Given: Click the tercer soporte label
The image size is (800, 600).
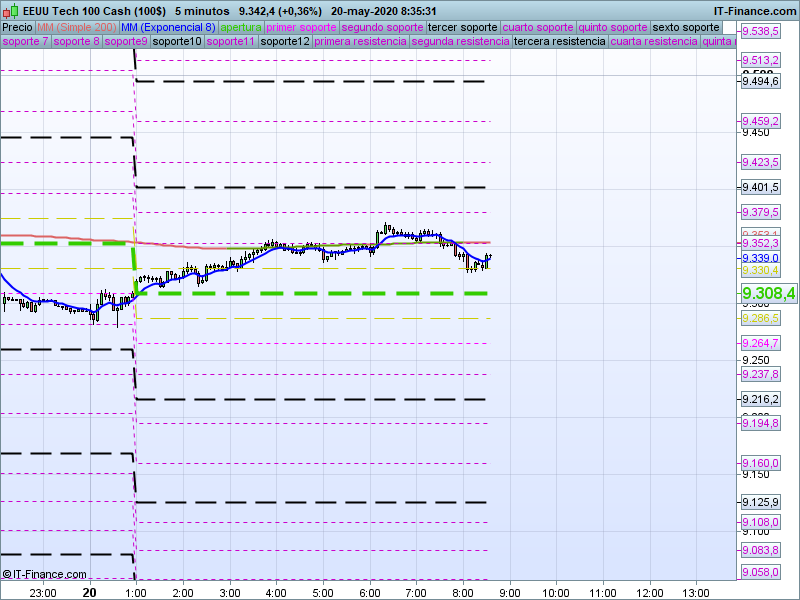Looking at the screenshot, I should tap(463, 27).
